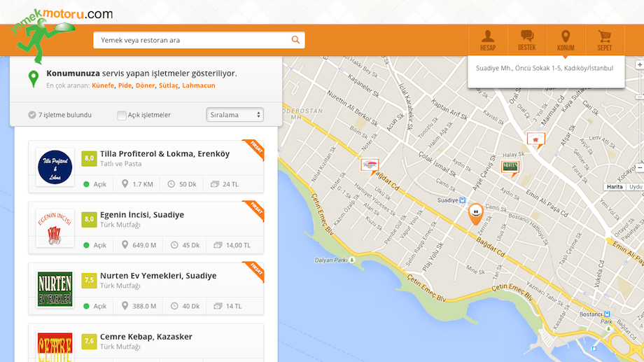This screenshot has height=362, width=644.
Task: Toggle the Açık işletmeler checkbox
Action: click(122, 115)
